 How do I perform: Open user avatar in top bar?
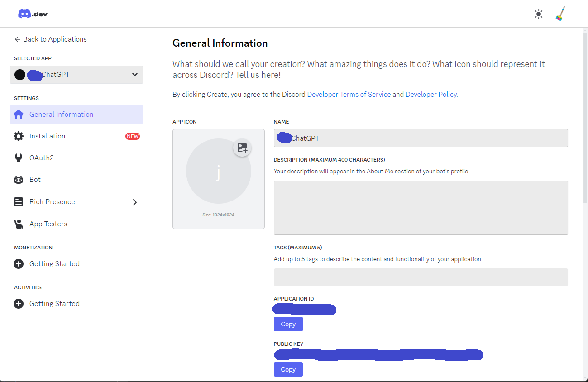pos(560,14)
